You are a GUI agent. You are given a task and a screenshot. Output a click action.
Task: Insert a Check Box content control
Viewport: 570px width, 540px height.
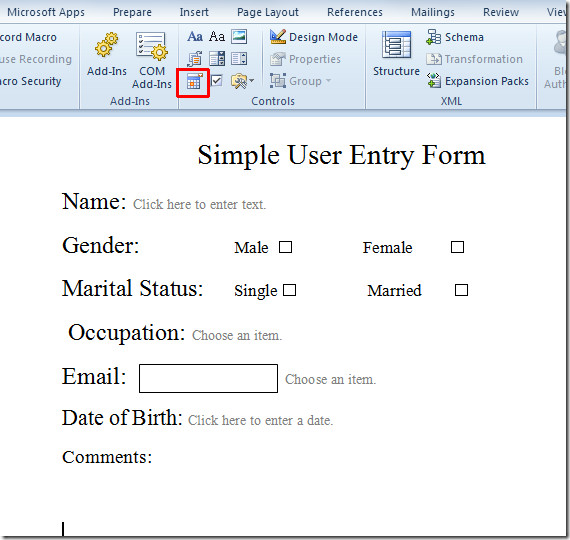coord(217,81)
